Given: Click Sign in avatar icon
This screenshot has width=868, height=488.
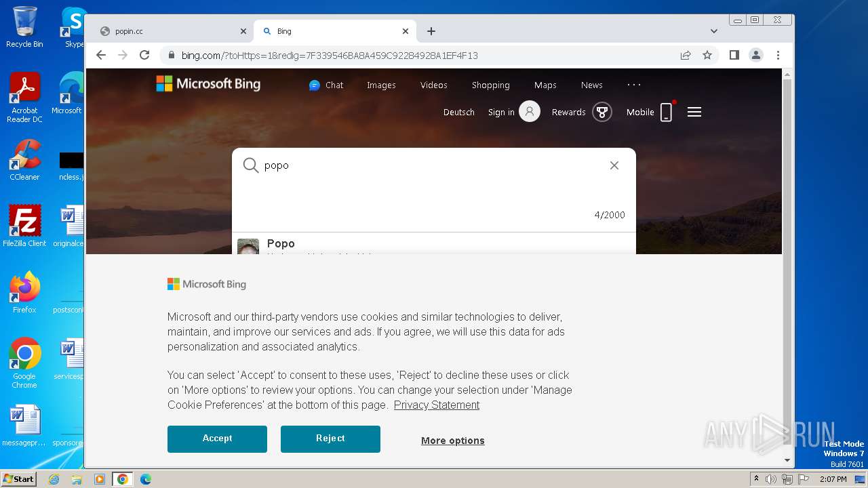Looking at the screenshot, I should [x=530, y=112].
